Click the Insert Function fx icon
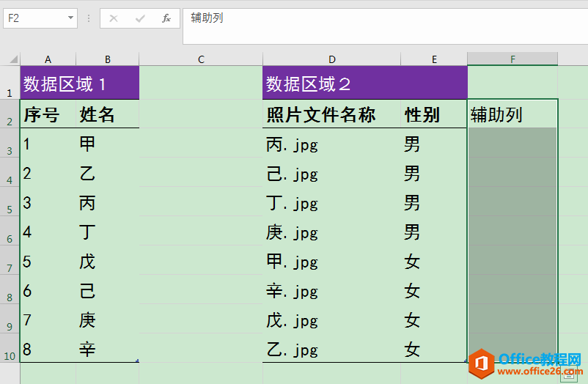Image resolution: width=588 pixels, height=384 pixels. click(166, 18)
